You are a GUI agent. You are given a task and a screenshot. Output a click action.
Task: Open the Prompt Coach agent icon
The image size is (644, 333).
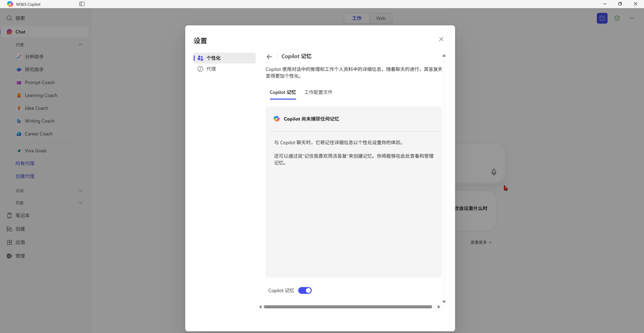coord(19,82)
